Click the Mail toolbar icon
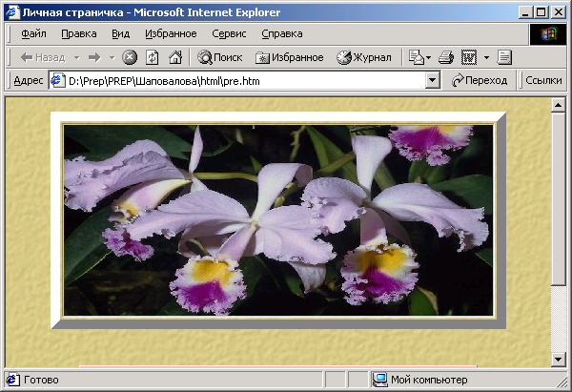This screenshot has height=392, width=572. 416,57
